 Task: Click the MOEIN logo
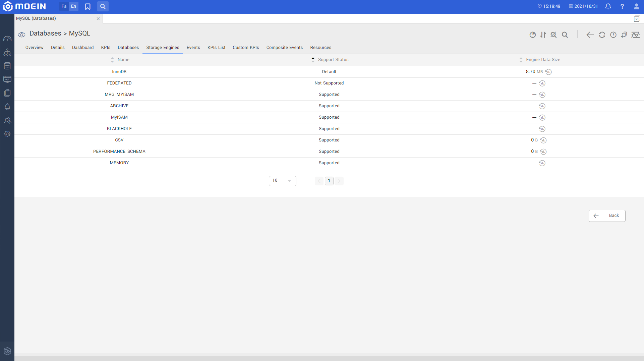click(24, 6)
